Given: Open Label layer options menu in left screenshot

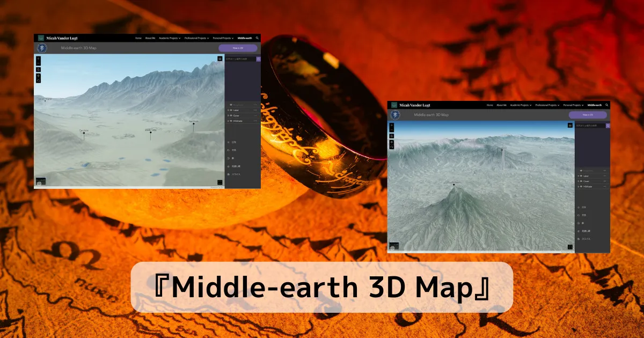Looking at the screenshot, I should click(x=255, y=110).
